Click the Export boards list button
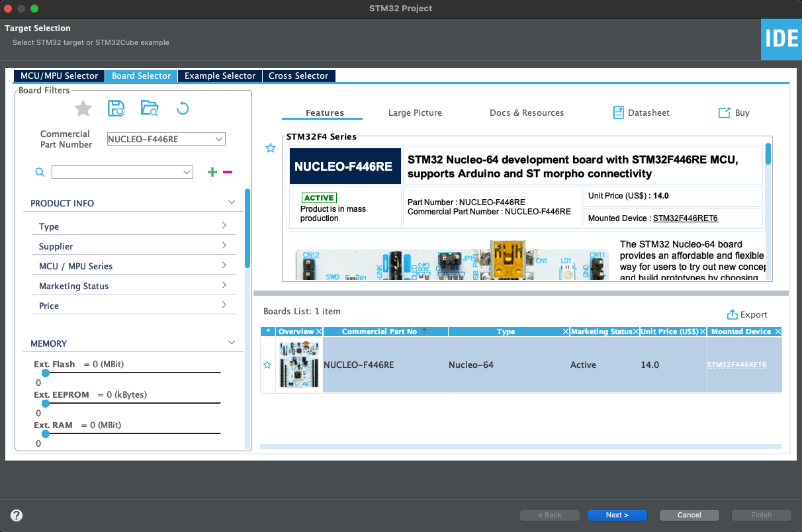 click(x=747, y=314)
